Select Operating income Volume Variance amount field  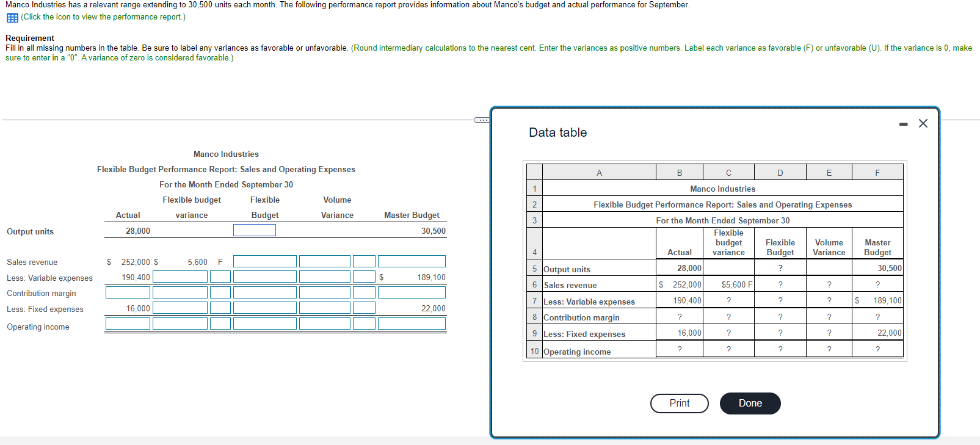325,324
